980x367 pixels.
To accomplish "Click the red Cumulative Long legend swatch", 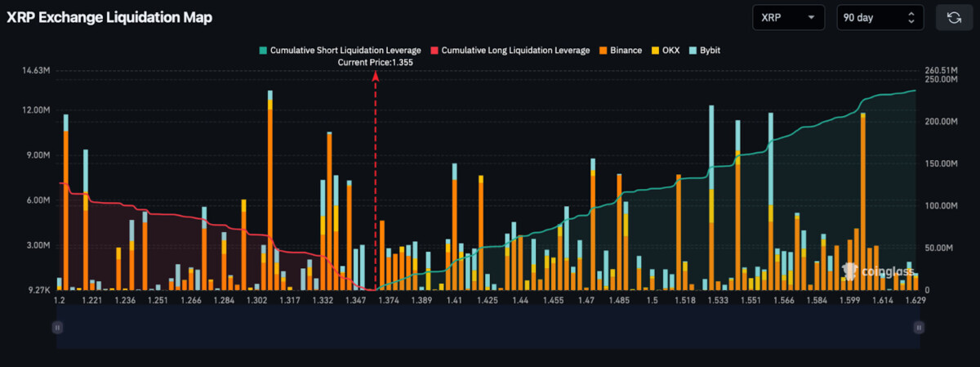I will click(x=435, y=51).
